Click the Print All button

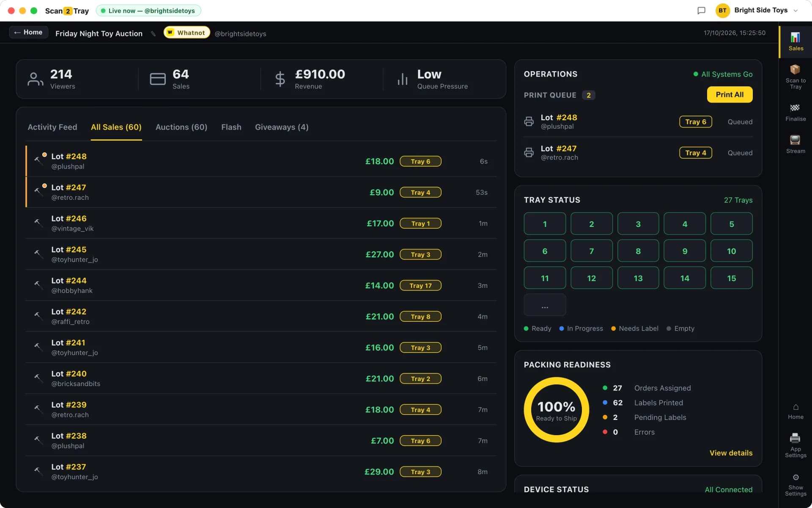point(730,94)
